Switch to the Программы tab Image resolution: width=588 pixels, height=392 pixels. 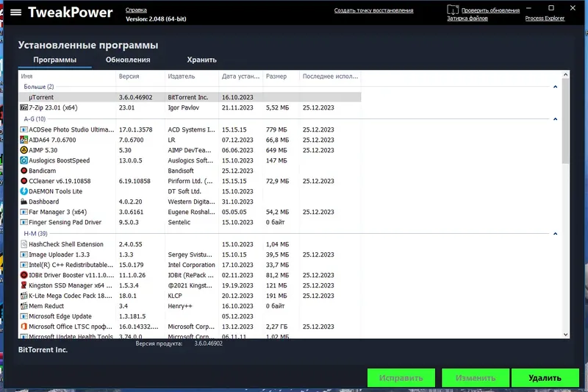(x=54, y=60)
